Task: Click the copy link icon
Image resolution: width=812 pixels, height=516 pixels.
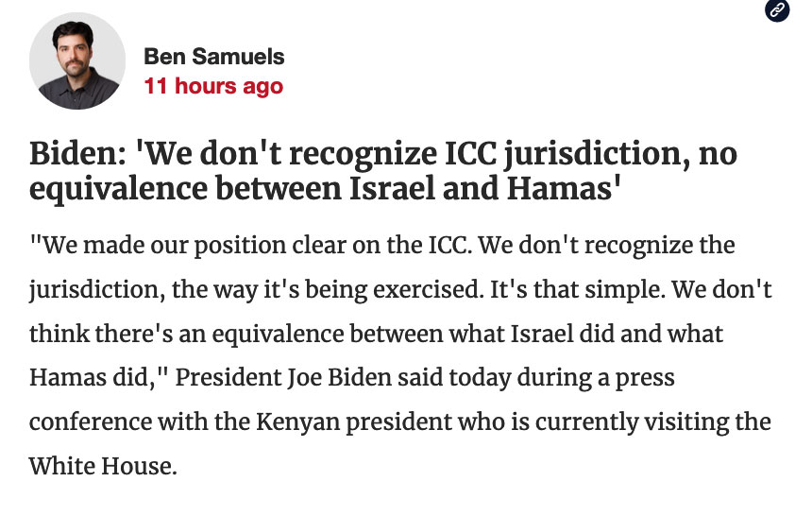Action: click(x=777, y=10)
